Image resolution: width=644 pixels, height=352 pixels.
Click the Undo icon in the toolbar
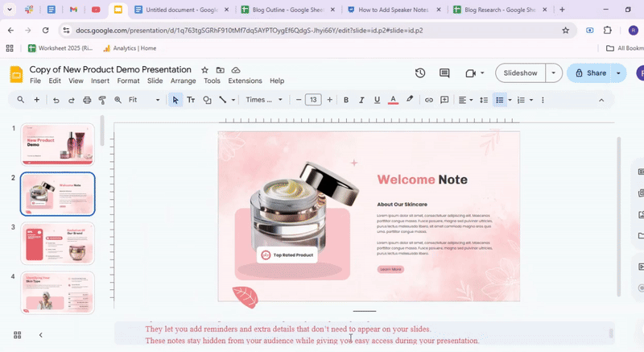click(x=56, y=100)
